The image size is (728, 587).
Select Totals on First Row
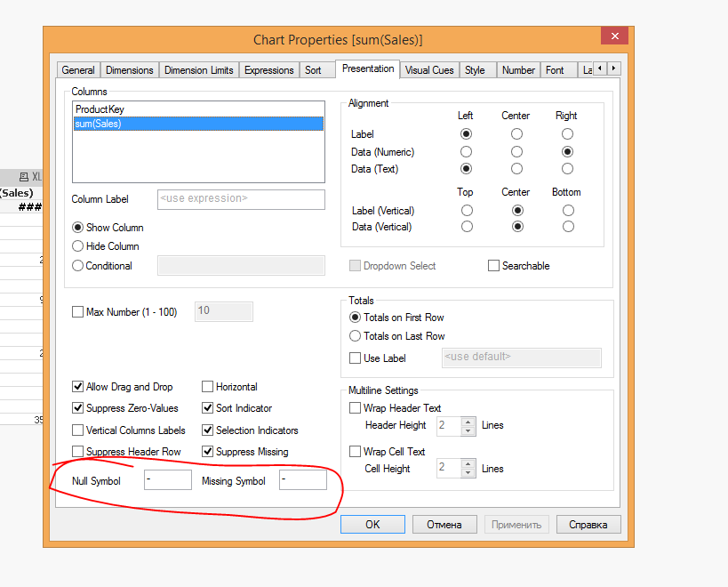[x=356, y=318]
